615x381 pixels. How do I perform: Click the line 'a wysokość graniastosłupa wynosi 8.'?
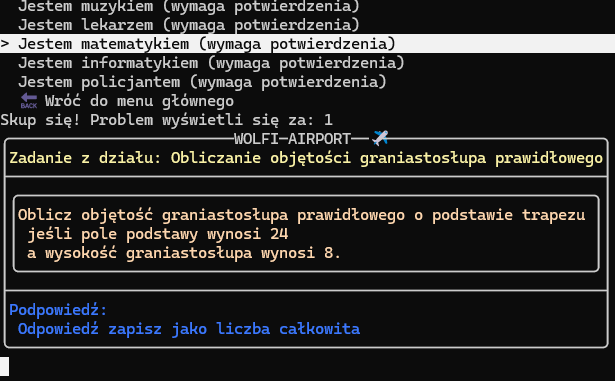click(x=184, y=253)
